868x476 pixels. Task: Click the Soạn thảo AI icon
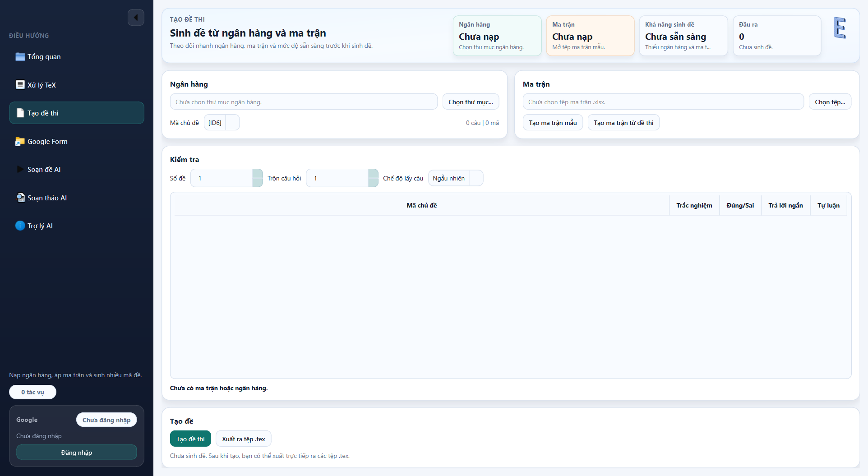(x=20, y=198)
